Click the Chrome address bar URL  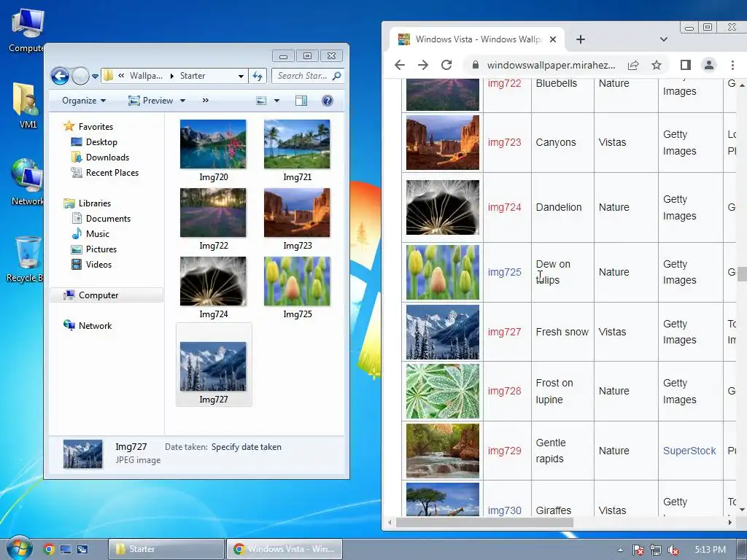point(551,65)
